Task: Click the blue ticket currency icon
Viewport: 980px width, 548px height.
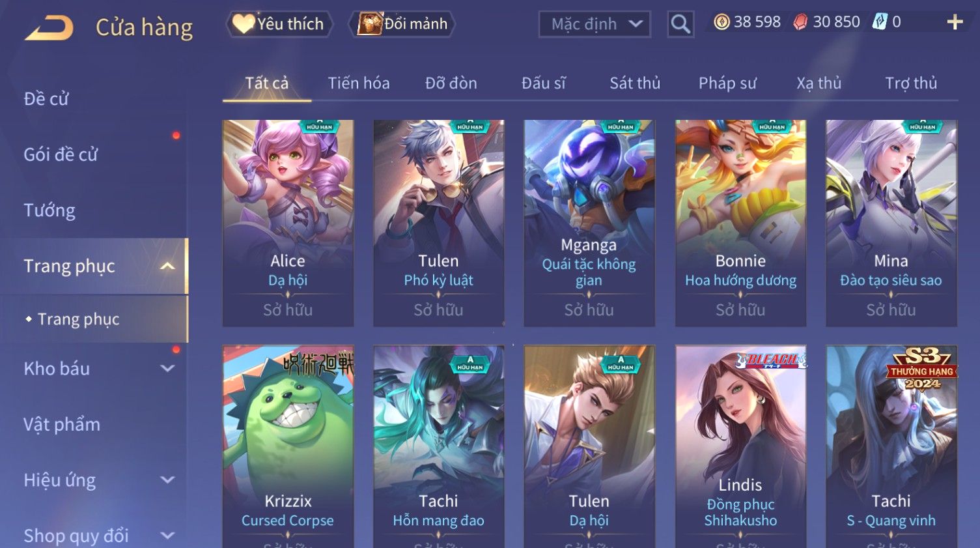Action: click(880, 22)
